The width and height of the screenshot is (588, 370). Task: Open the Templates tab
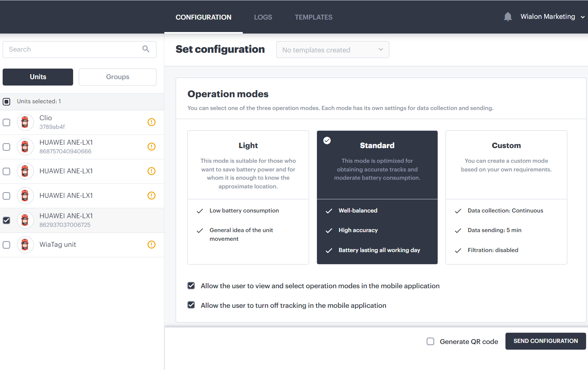(313, 17)
